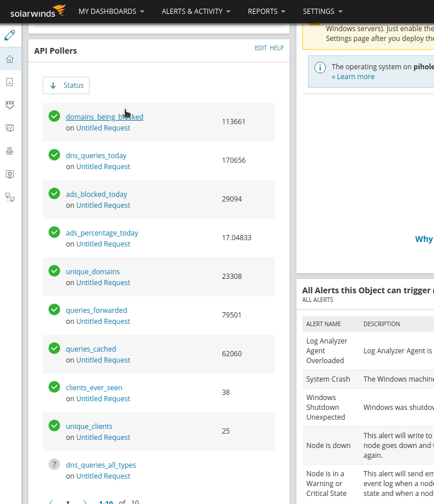
Task: Click the ALERT NAME column header
Action: [x=323, y=324]
